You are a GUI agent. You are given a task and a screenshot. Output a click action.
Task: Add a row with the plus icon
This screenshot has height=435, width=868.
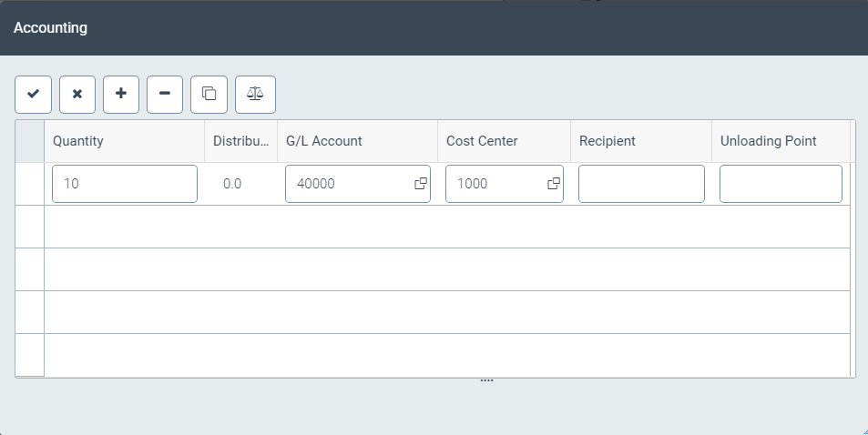coord(121,95)
